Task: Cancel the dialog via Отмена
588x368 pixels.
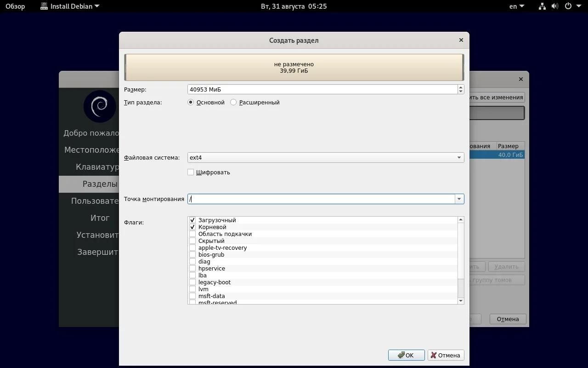Action: pyautogui.click(x=445, y=355)
